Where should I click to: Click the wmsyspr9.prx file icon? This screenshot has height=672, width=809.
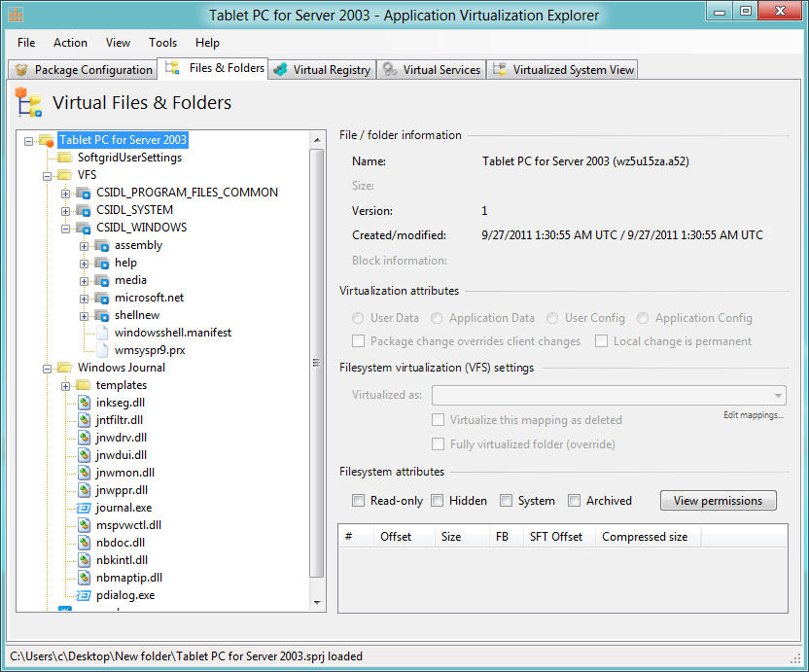click(102, 350)
